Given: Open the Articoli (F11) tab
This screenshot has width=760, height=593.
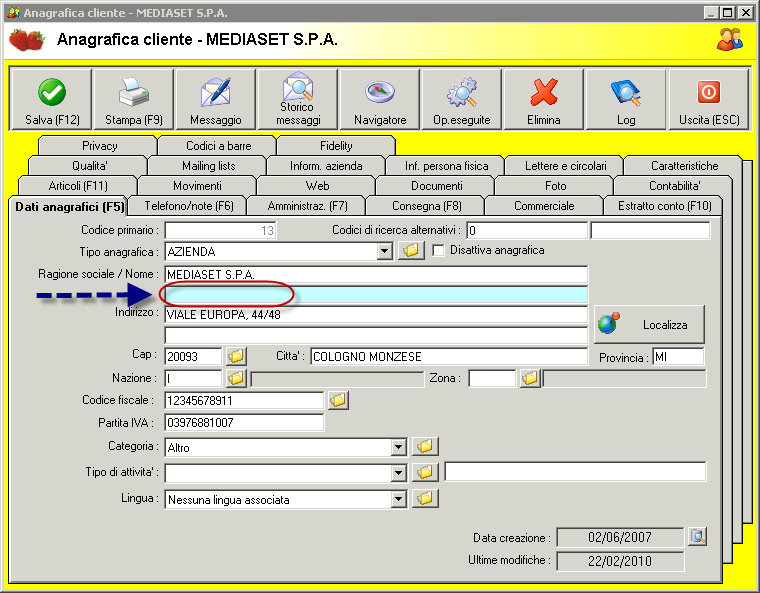Looking at the screenshot, I should coord(78,186).
